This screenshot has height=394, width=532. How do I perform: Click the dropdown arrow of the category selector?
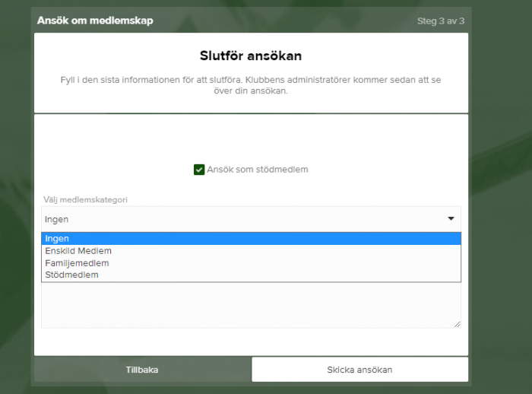click(x=451, y=219)
